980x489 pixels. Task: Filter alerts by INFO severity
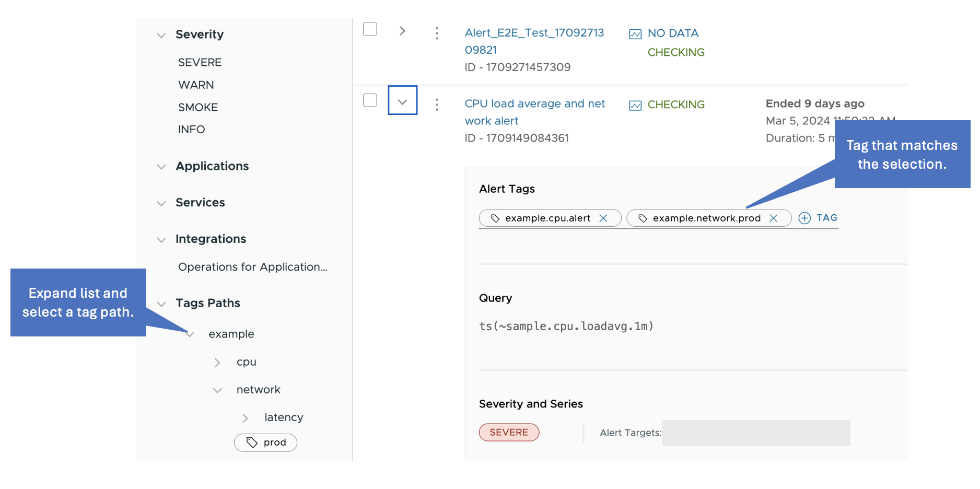[x=191, y=130]
